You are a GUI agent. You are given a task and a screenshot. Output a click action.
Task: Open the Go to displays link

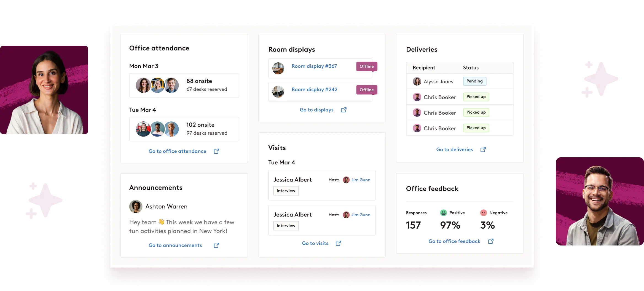[x=316, y=110]
